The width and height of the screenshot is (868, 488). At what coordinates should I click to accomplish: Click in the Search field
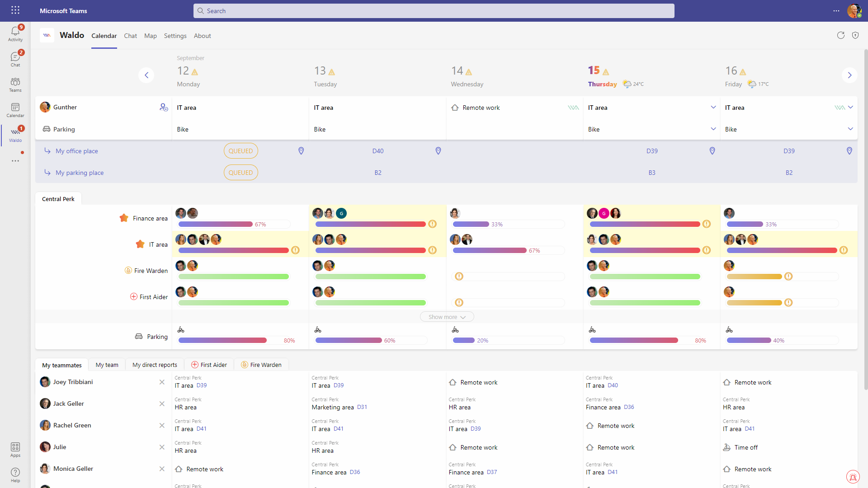[434, 11]
